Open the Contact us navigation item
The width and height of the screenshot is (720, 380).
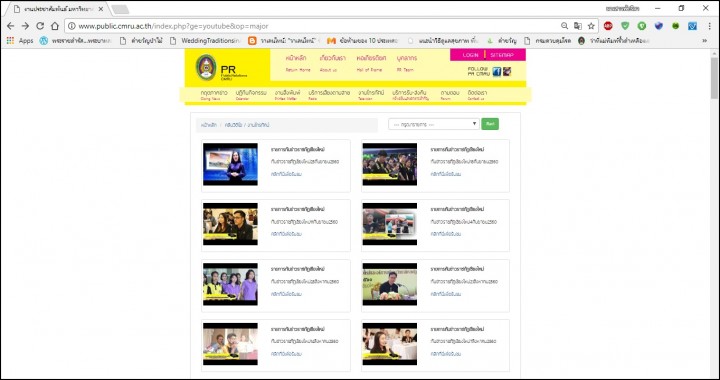pos(477,95)
